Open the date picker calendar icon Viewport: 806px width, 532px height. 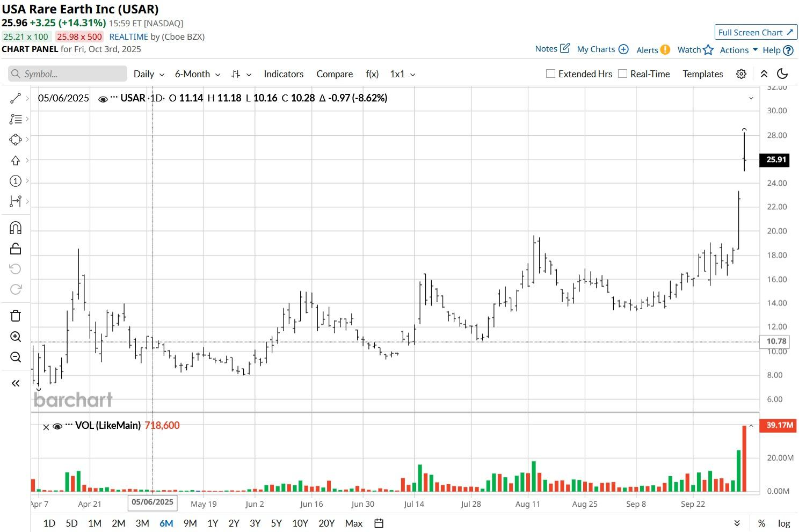379,523
